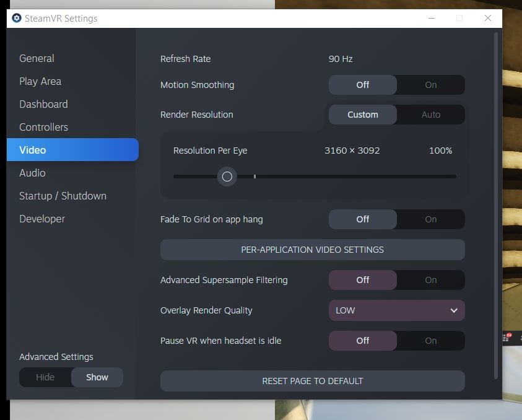The image size is (522, 420).
Task: Turn Motion Smoothing On
Action: pos(431,85)
